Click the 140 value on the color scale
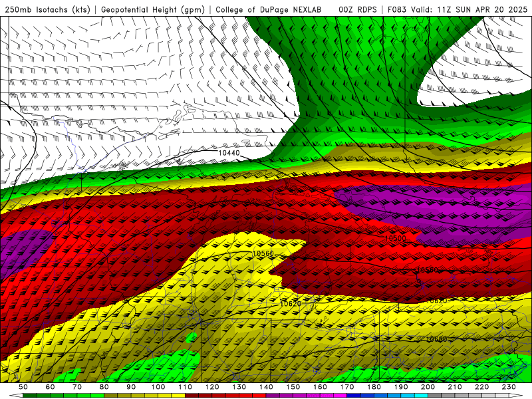532x399 pixels. tap(266, 387)
